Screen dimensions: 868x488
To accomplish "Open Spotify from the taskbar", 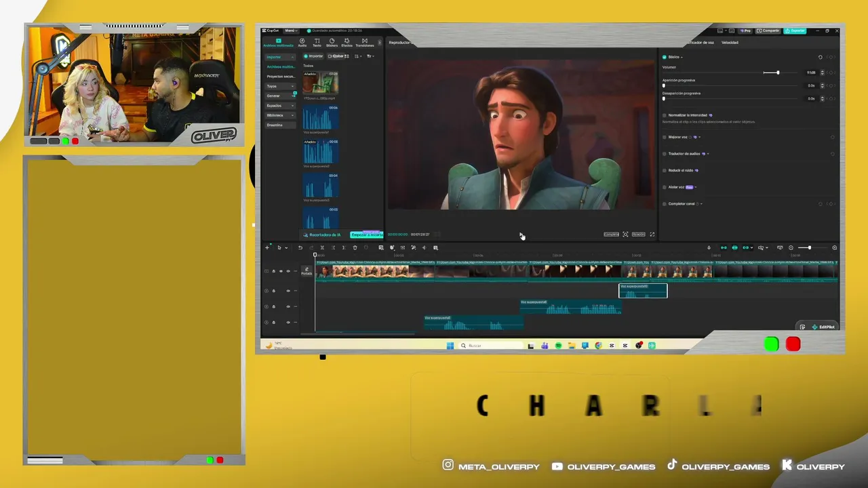I will (558, 346).
